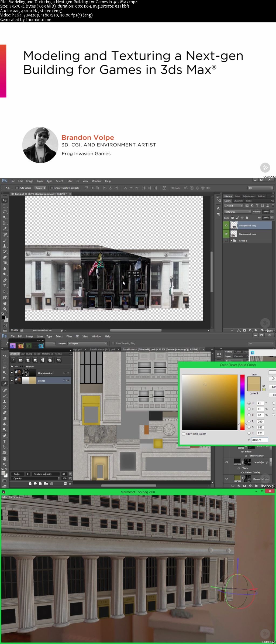Select the Miscoloration layer row
The image size is (276, 644).
coord(40,373)
